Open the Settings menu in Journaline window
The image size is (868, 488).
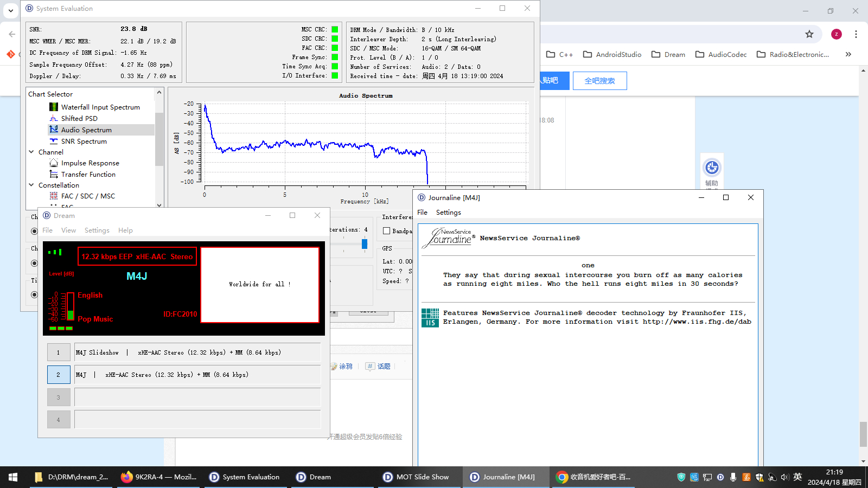[x=449, y=213]
